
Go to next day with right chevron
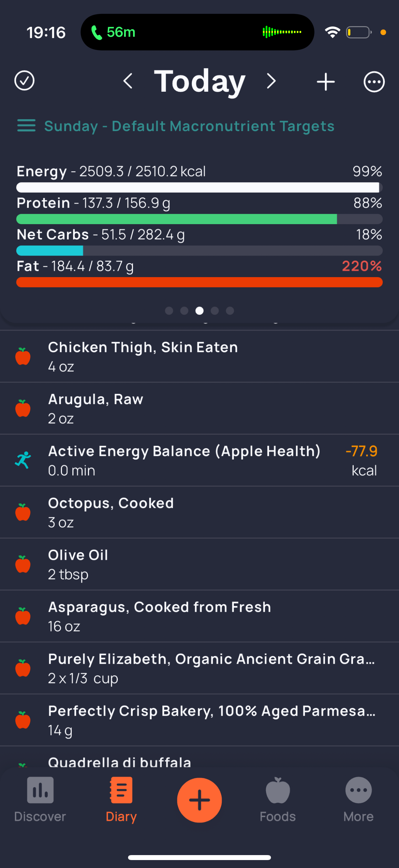(x=271, y=81)
